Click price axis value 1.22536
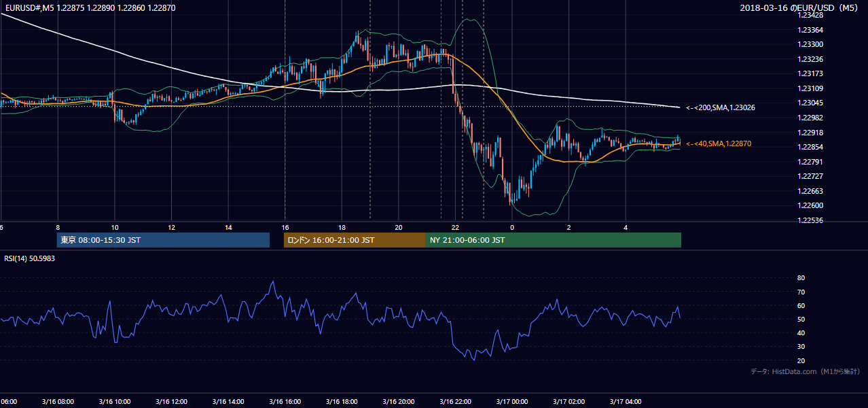868x408 pixels. tap(811, 220)
